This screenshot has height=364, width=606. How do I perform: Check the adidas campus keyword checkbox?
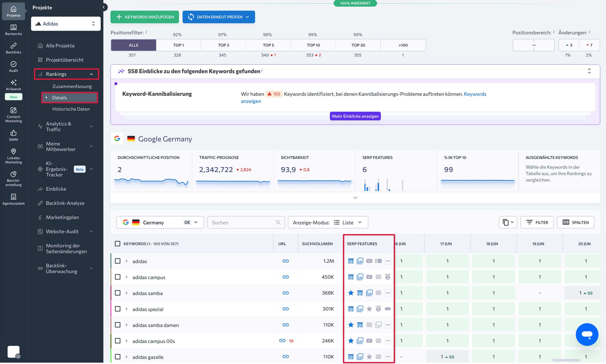pyautogui.click(x=118, y=277)
